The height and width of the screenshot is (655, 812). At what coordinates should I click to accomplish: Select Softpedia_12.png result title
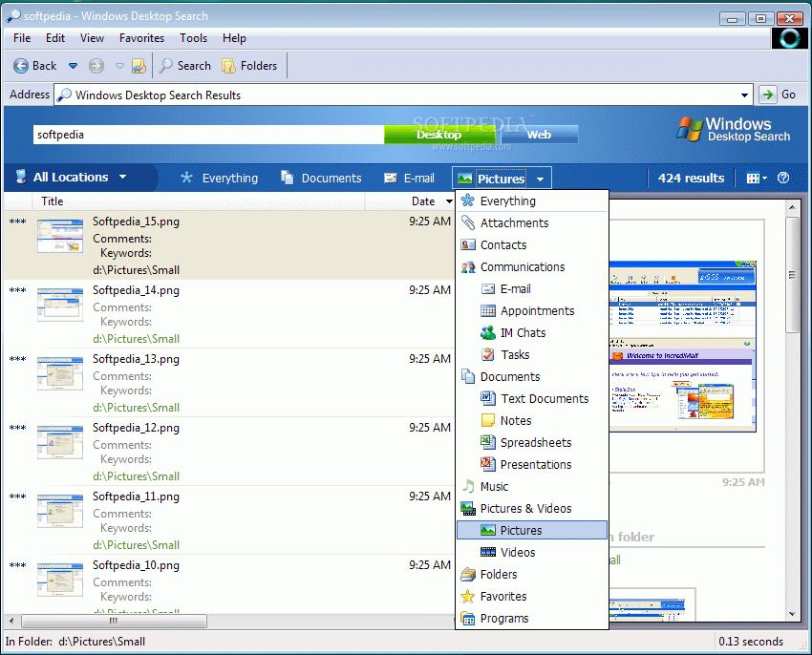137,428
